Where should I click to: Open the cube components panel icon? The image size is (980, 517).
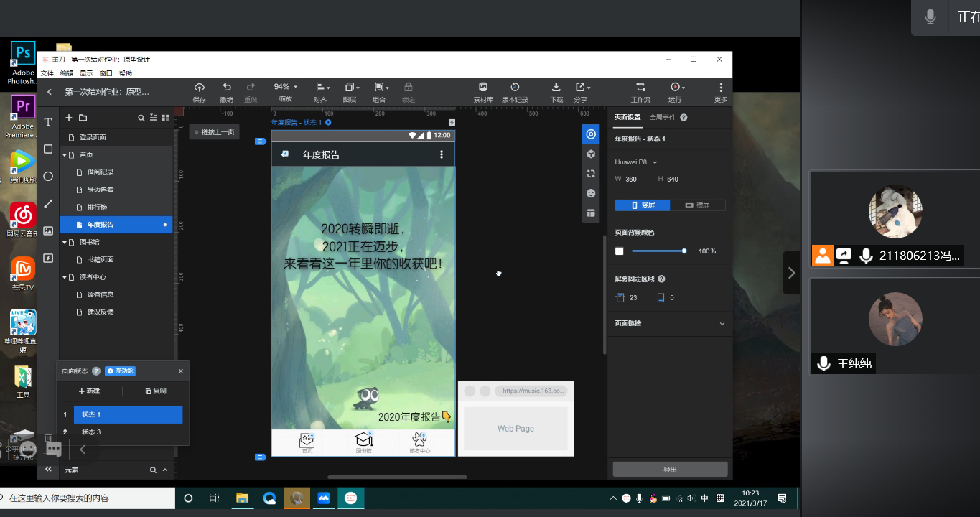[x=591, y=154]
